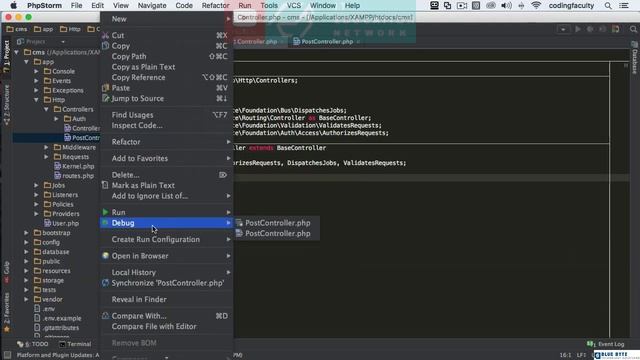Viewport: 640px width, 360px height.
Task: Click the toolbar Debug bug icon
Action: coord(590,29)
